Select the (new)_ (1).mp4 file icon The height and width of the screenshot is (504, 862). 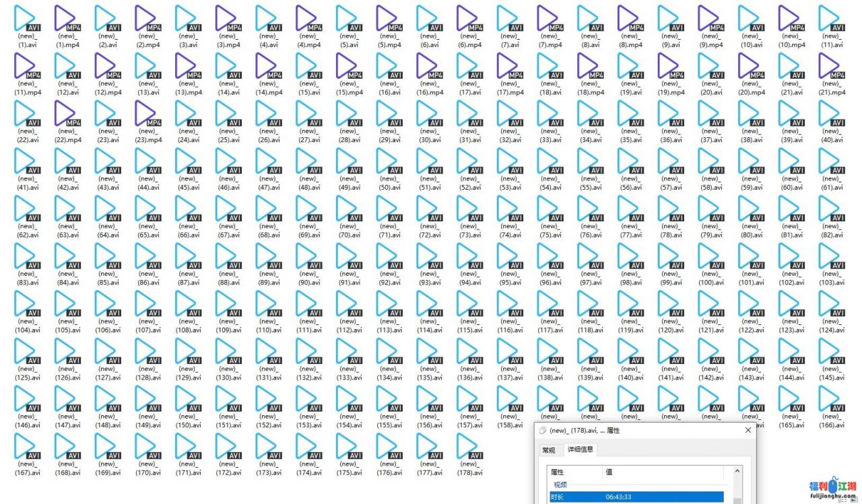coord(67,20)
